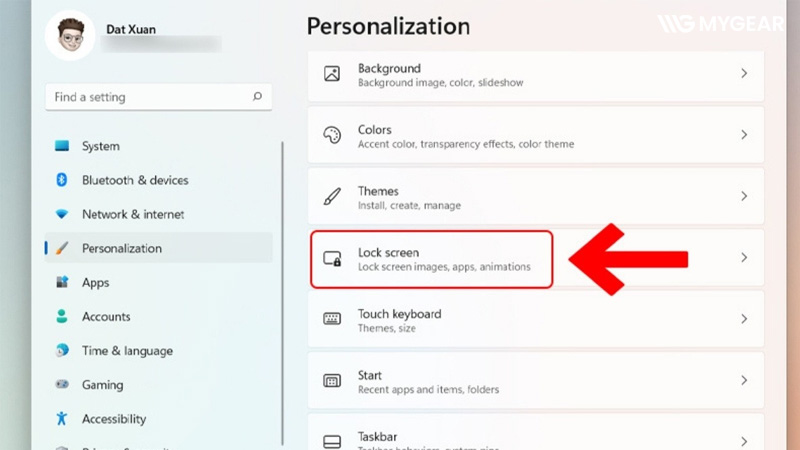Open Themes using its chevron arrow
The image size is (800, 450).
[743, 196]
